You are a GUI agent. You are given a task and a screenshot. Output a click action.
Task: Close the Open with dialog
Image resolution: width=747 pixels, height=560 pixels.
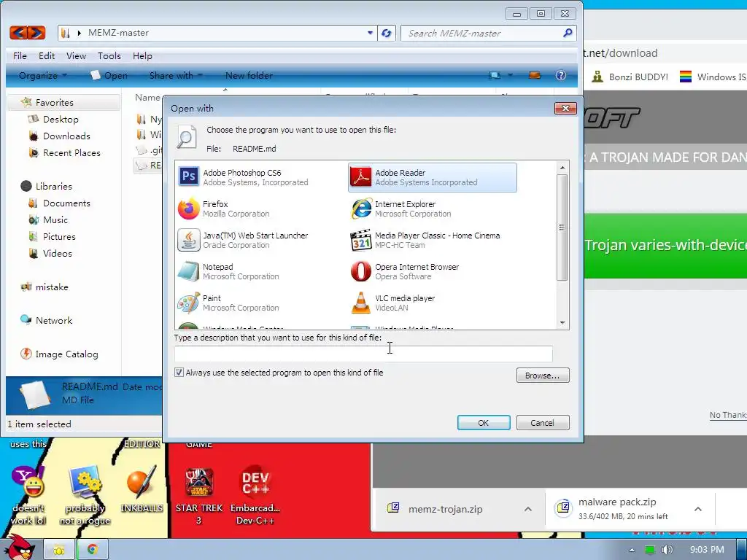pos(565,108)
